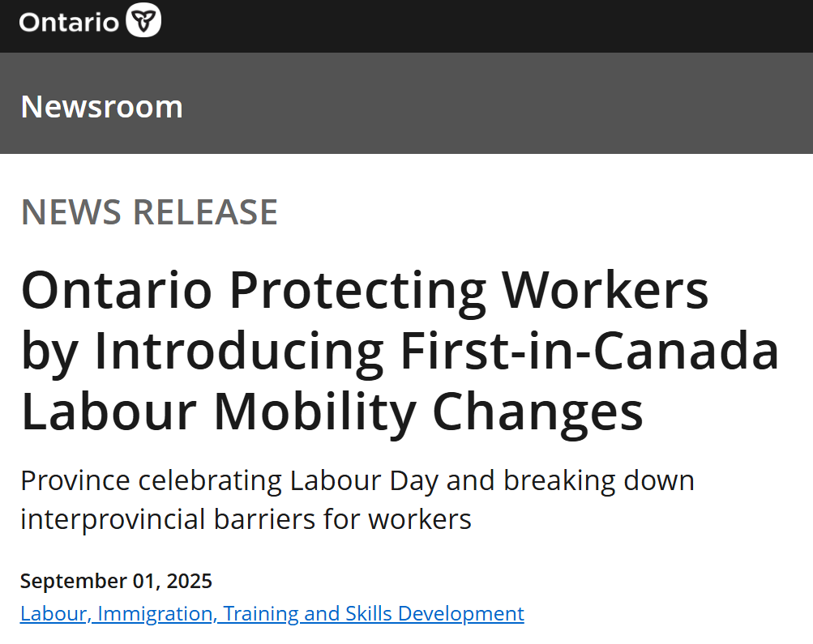813x644 pixels.
Task: Open Labour, Immigration, Training and Skills Development link
Action: pos(272,613)
